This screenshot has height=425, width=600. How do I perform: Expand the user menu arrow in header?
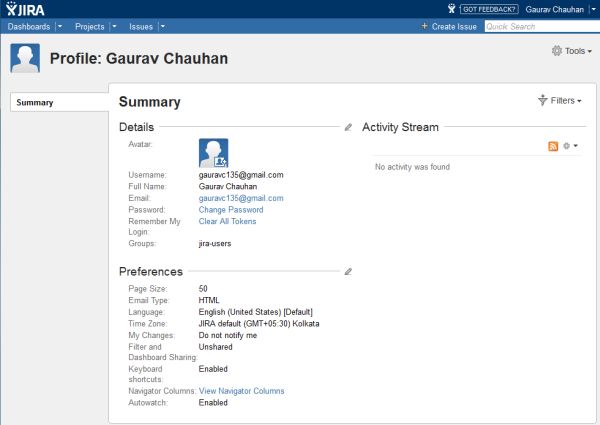(593, 9)
